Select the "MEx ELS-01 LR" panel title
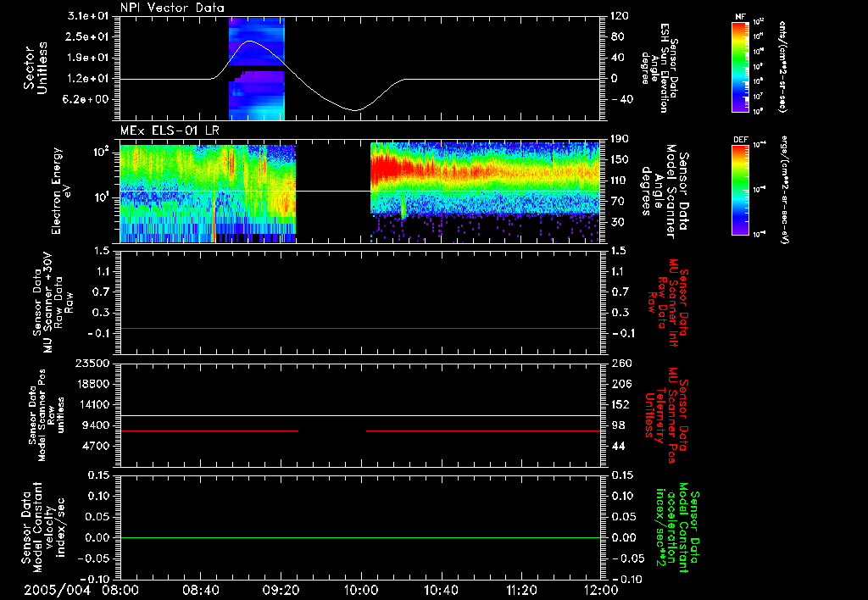 click(x=170, y=131)
